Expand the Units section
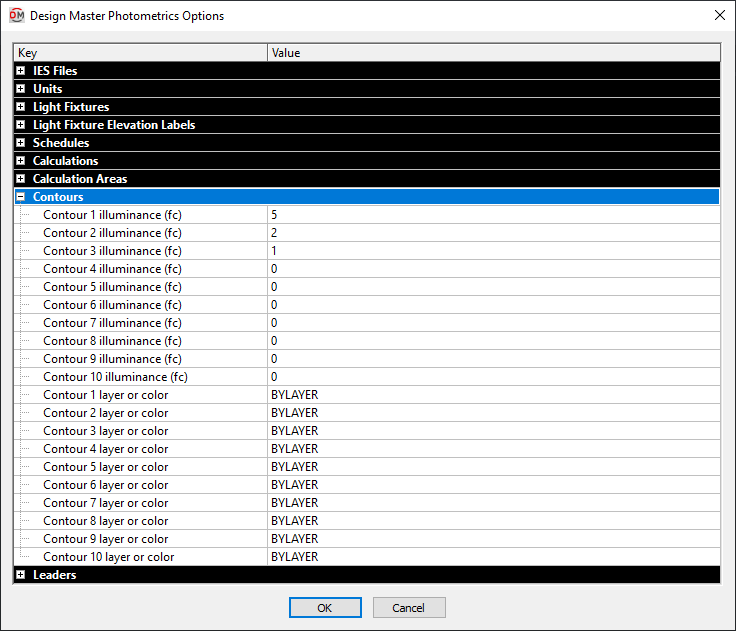 coord(21,89)
